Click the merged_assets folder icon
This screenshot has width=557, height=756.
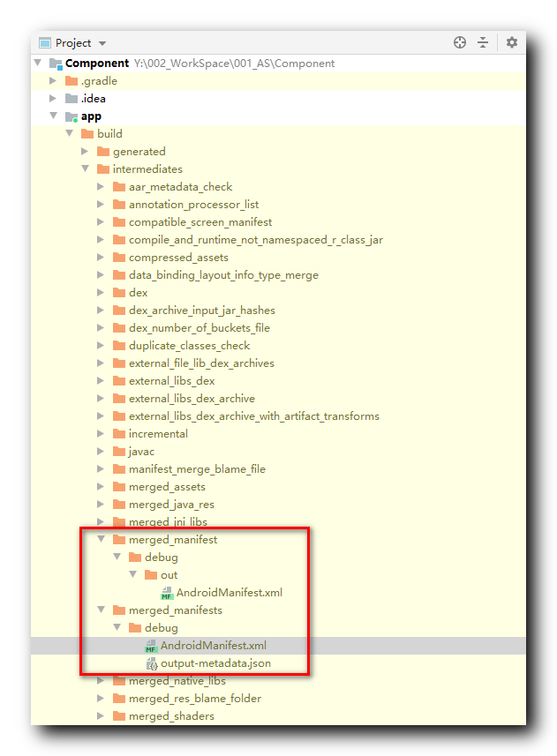coord(119,486)
